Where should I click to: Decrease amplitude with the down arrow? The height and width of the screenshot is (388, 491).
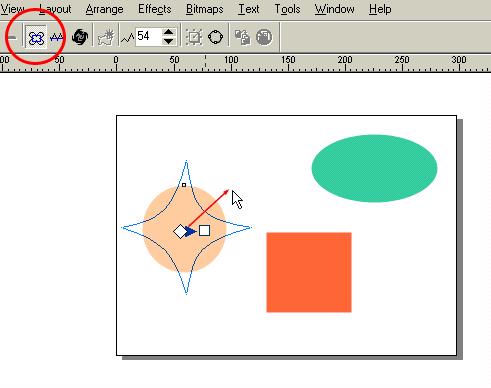[169, 41]
